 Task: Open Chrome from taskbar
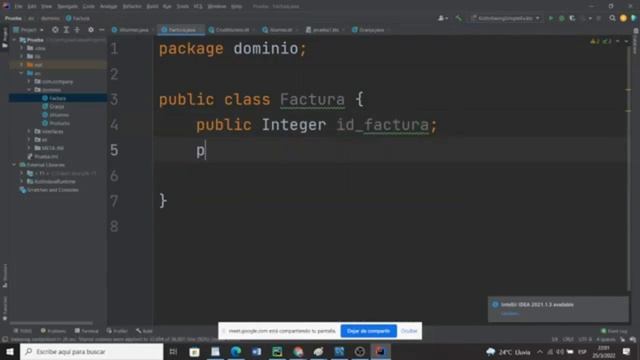298,351
